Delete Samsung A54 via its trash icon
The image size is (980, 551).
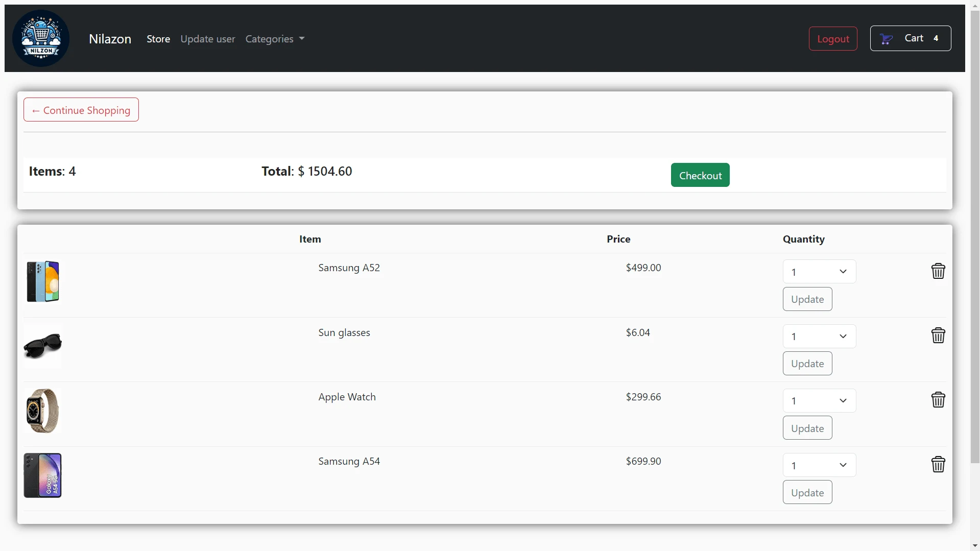point(938,464)
